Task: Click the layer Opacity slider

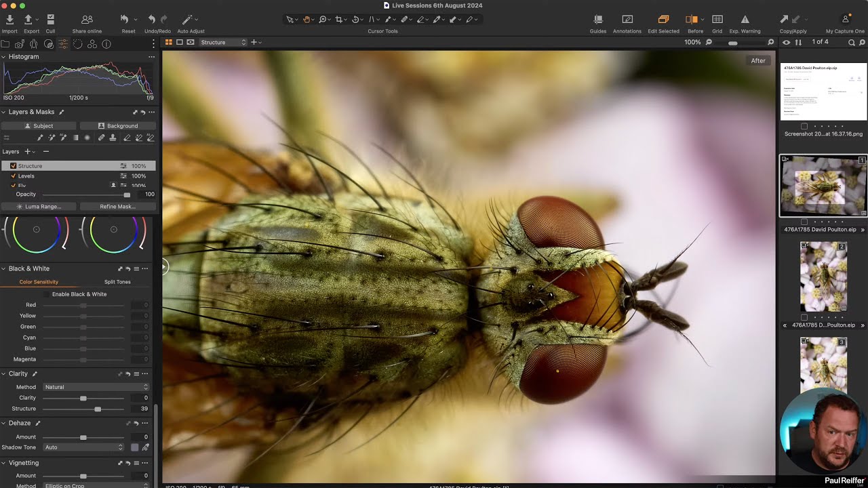Action: coord(85,195)
